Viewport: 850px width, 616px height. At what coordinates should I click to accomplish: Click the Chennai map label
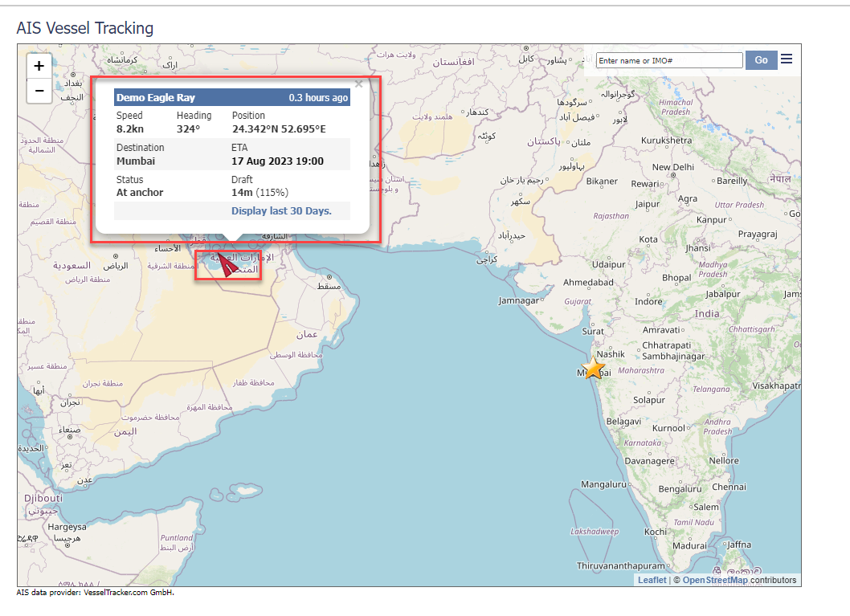[x=729, y=487]
